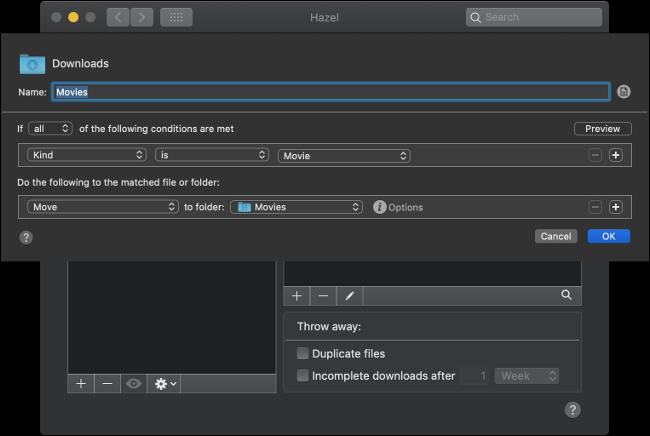The image size is (650, 436).
Task: Open help in the rule dialog
Action: pos(26,237)
